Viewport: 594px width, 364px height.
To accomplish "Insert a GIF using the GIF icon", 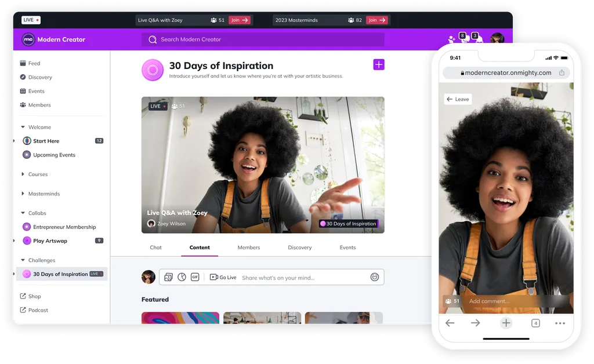I will click(x=195, y=277).
